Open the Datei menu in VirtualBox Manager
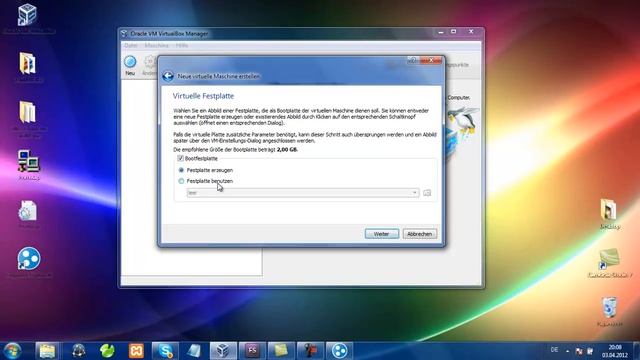Viewport: 640px width, 360px height. coord(131,45)
